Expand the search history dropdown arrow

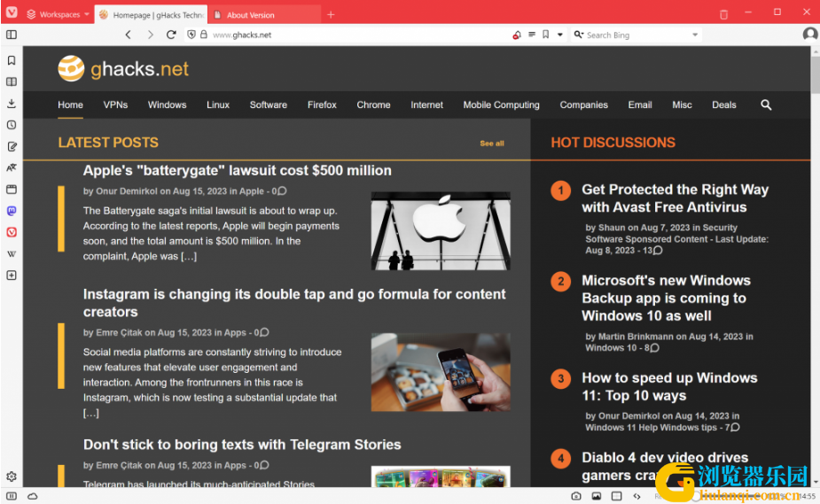pos(695,35)
